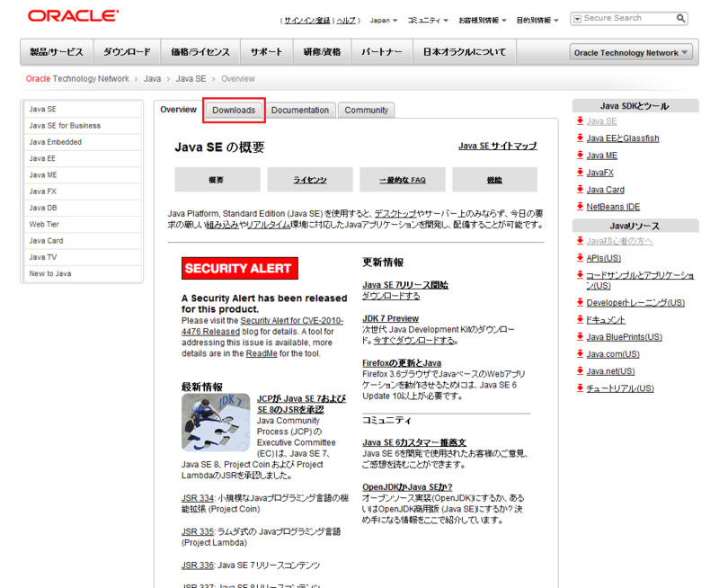Viewport: 719px width, 588px height.
Task: Select Java ME in left sidebar
Action: (x=83, y=175)
